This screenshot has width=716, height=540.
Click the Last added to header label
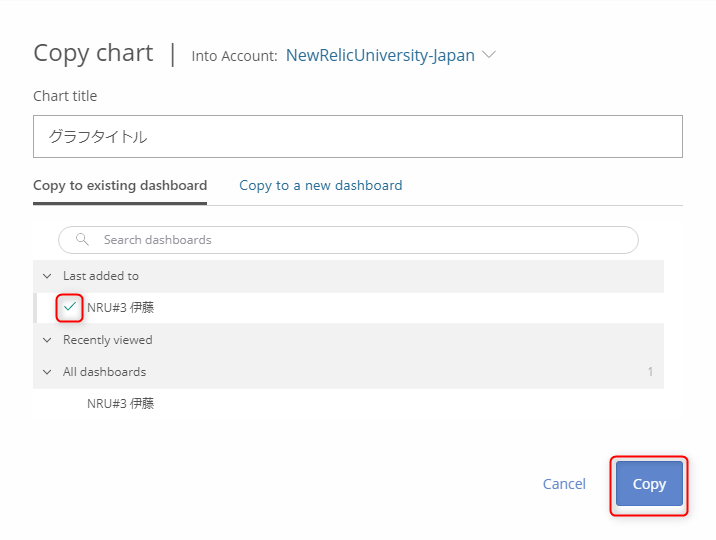(x=101, y=276)
